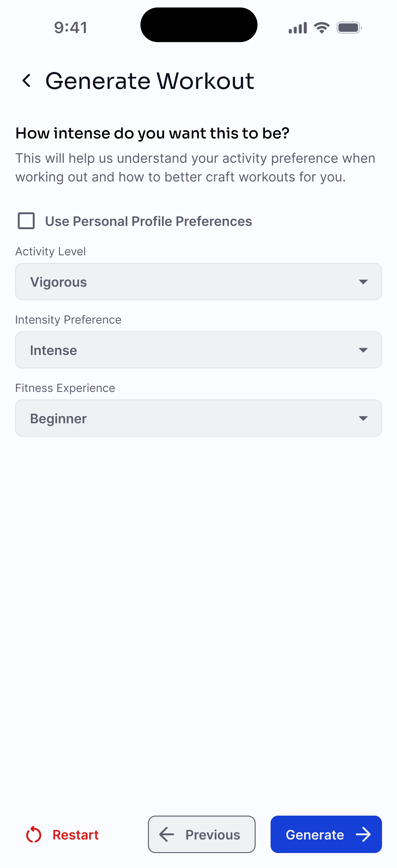Click the caret arrow on Beginner field

coord(363,419)
